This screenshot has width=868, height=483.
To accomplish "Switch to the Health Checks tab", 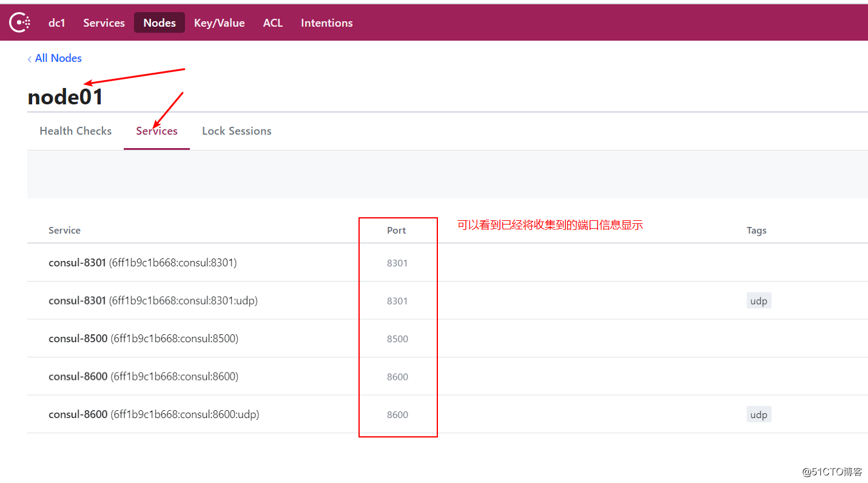I will [75, 131].
